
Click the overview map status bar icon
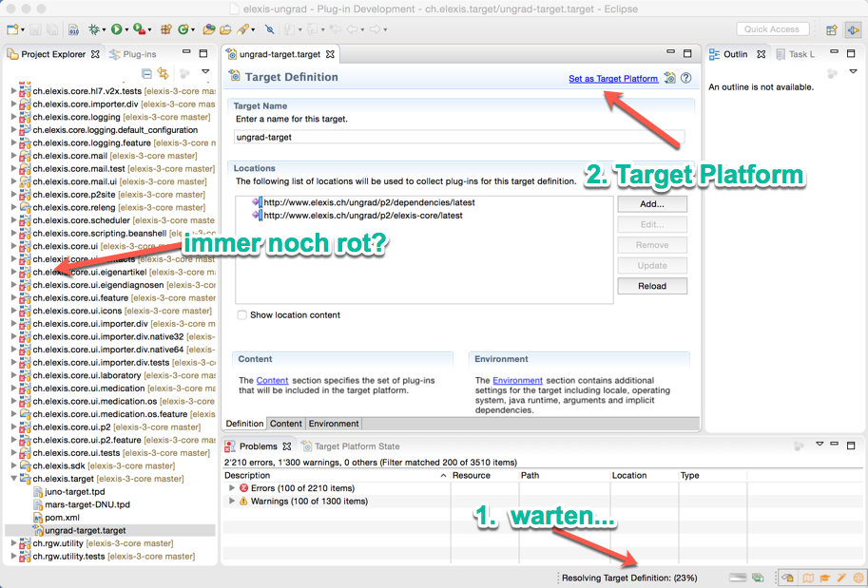(x=809, y=579)
